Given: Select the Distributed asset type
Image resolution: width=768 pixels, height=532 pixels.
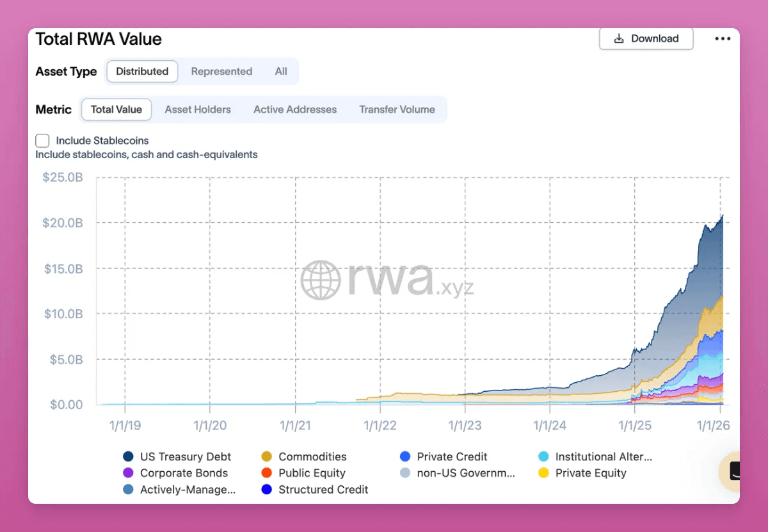Looking at the screenshot, I should coord(142,72).
